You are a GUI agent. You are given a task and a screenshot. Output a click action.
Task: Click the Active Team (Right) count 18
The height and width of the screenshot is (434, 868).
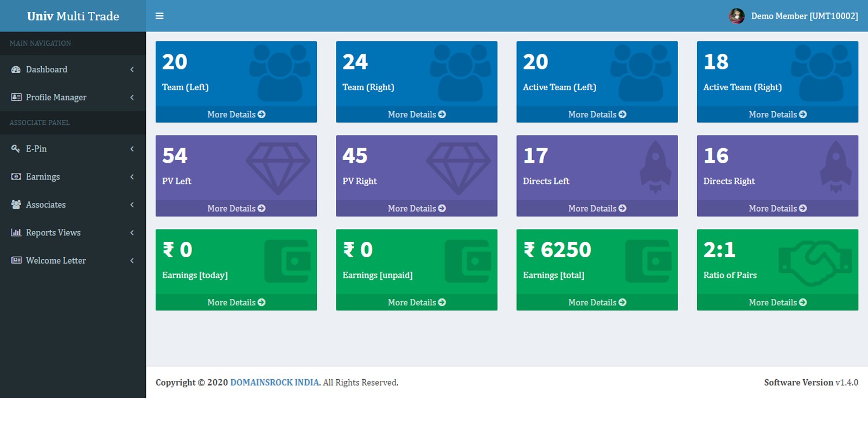(716, 62)
